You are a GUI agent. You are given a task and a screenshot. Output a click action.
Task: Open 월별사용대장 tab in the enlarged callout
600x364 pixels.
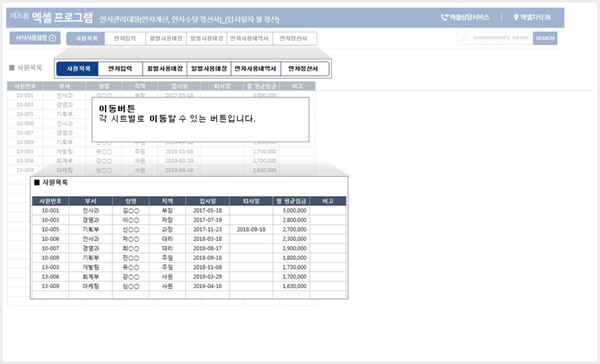165,68
